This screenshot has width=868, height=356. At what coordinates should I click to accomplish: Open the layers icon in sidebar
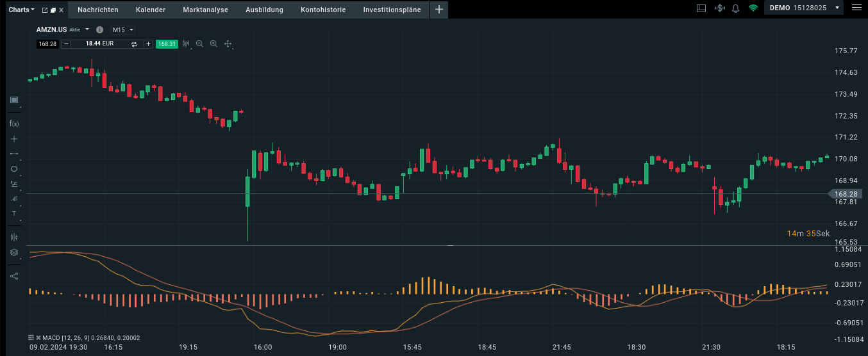[14, 252]
